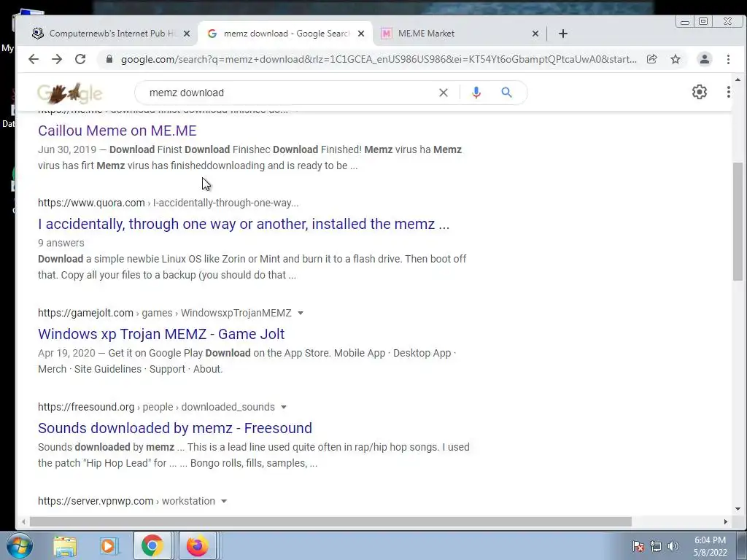Image resolution: width=747 pixels, height=560 pixels.
Task: Open Firefox from the taskbar
Action: coord(197,545)
